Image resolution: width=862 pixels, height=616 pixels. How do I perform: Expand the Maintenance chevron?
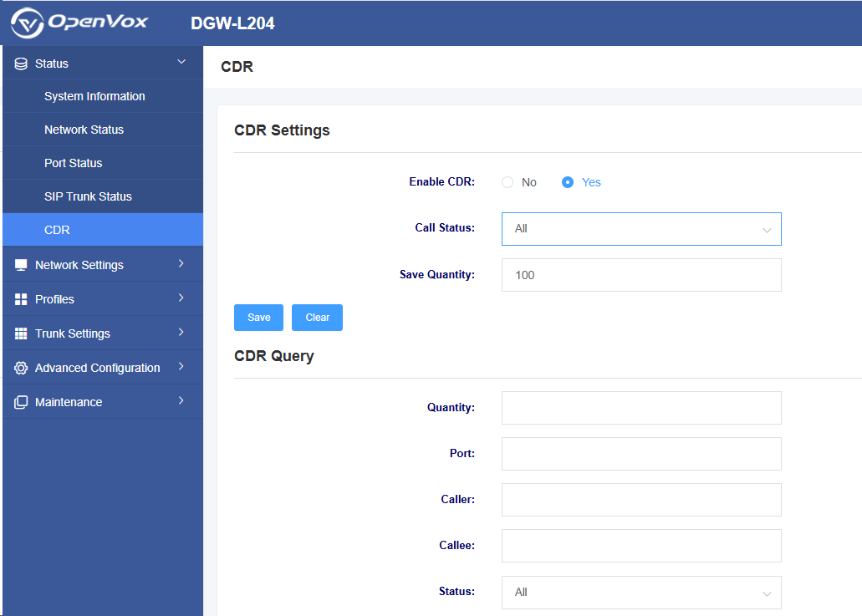[181, 400]
